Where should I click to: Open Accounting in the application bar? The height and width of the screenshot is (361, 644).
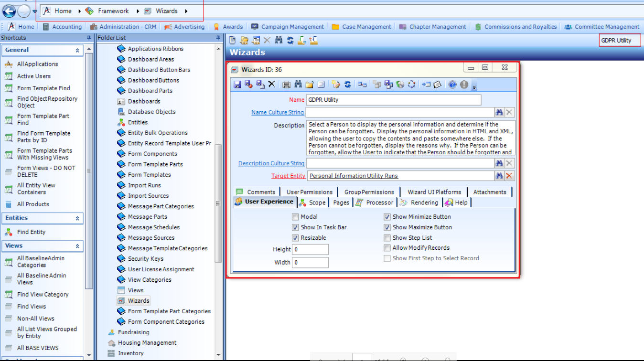62,27
